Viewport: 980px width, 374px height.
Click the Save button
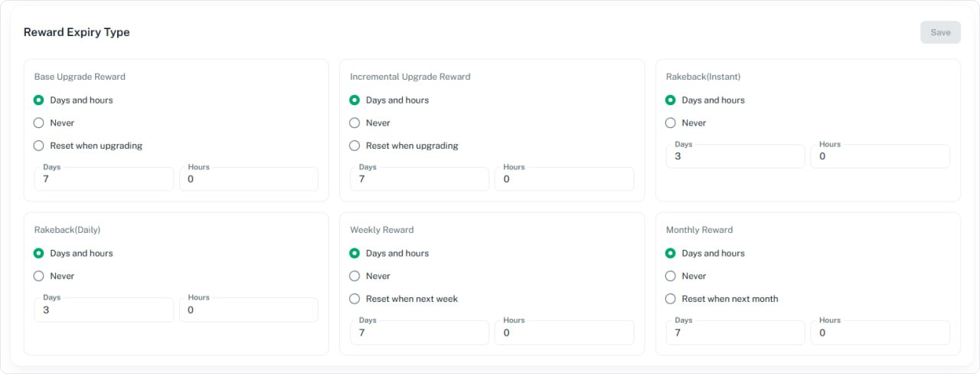tap(940, 32)
